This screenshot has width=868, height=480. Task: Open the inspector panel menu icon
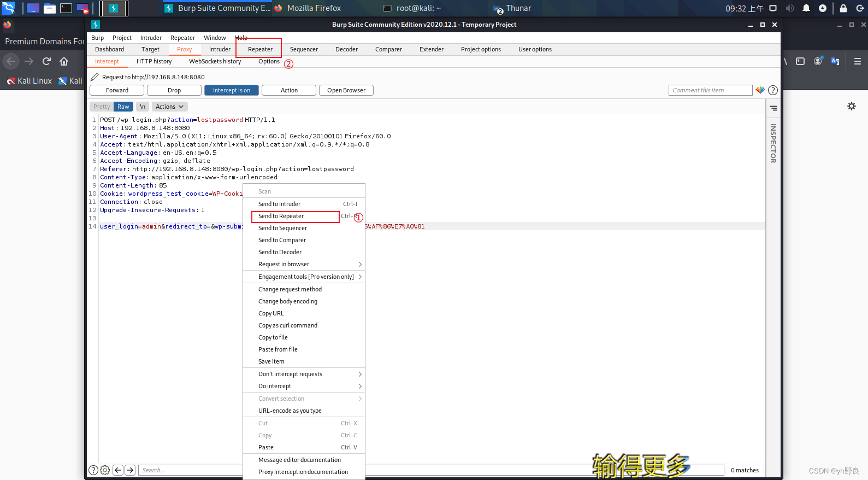pyautogui.click(x=773, y=108)
